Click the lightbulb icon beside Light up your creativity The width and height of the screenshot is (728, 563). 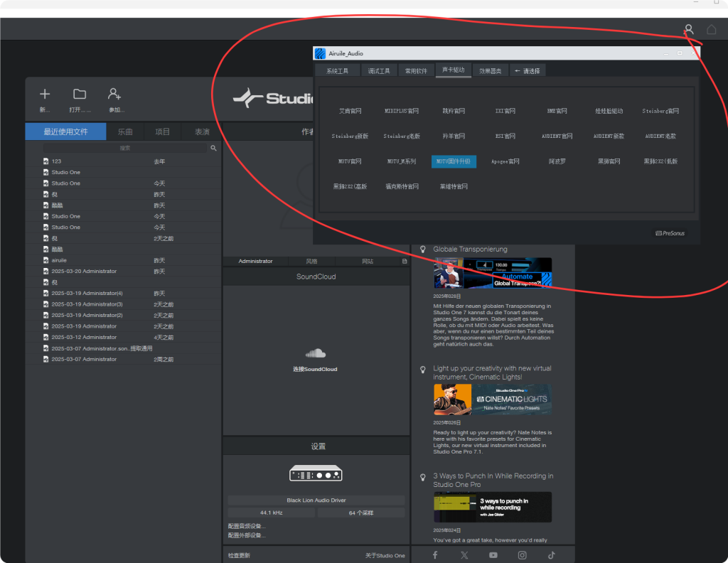point(423,370)
